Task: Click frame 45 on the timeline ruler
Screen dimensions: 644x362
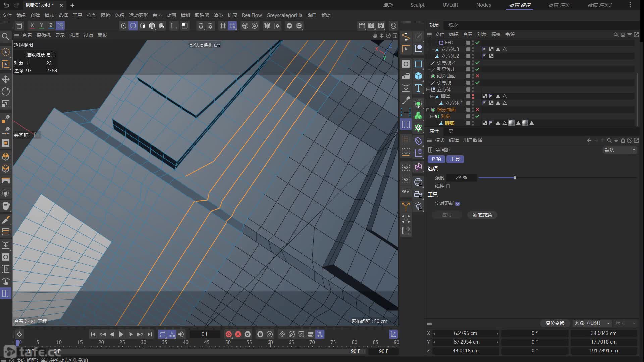Action: point(207,342)
